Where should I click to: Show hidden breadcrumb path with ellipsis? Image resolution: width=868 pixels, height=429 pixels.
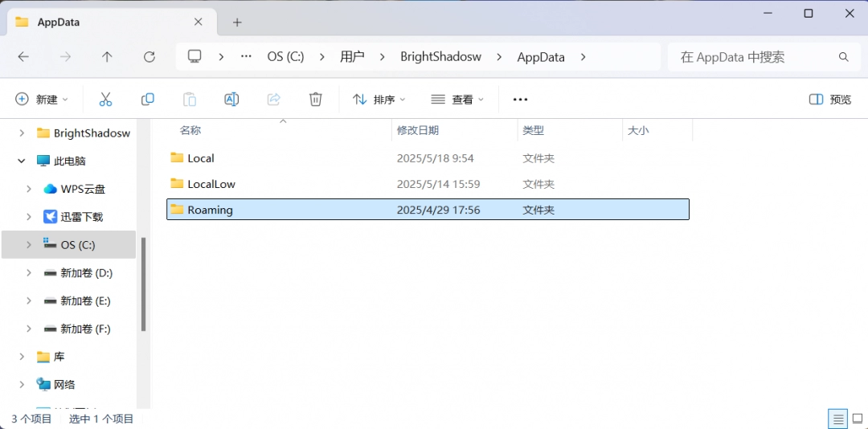pyautogui.click(x=247, y=56)
